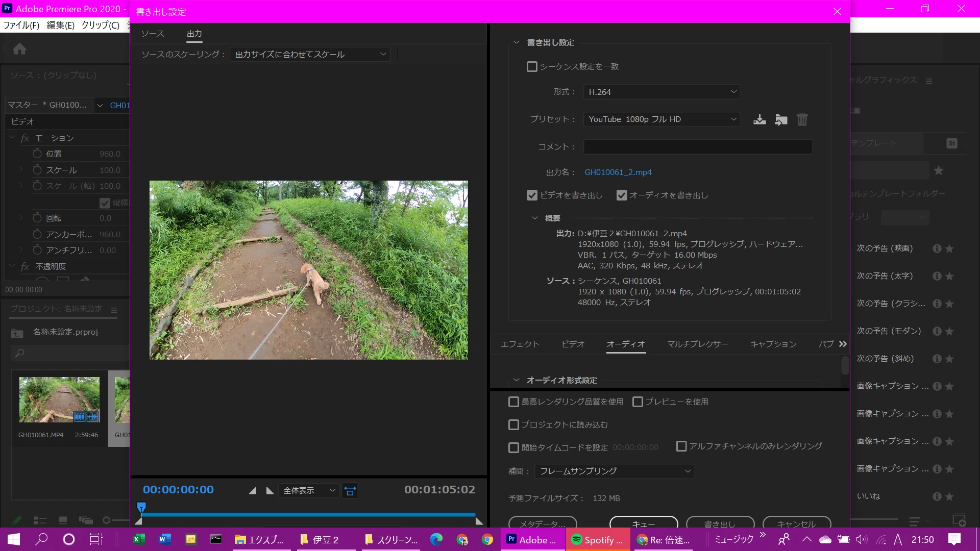The width and height of the screenshot is (980, 551).
Task: Set In Point marker icon
Action: 253,491
